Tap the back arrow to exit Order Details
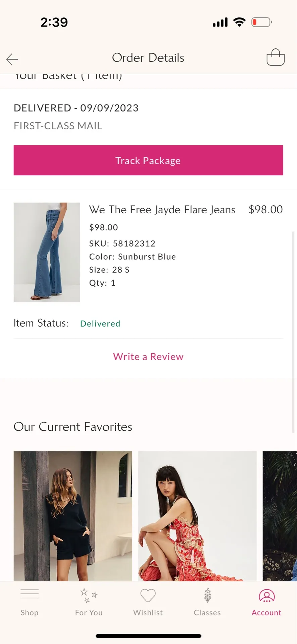 [x=12, y=59]
